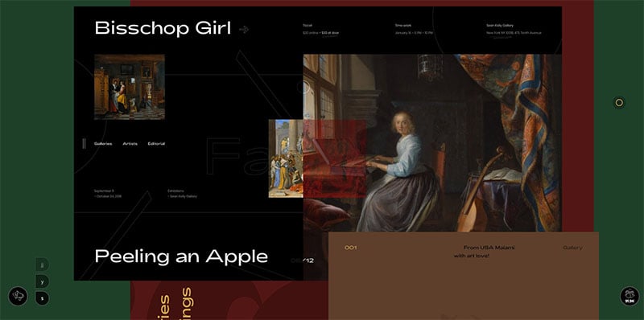This screenshot has height=320, width=644.
Task: Click the half-round 's' badge
Action: [43, 297]
